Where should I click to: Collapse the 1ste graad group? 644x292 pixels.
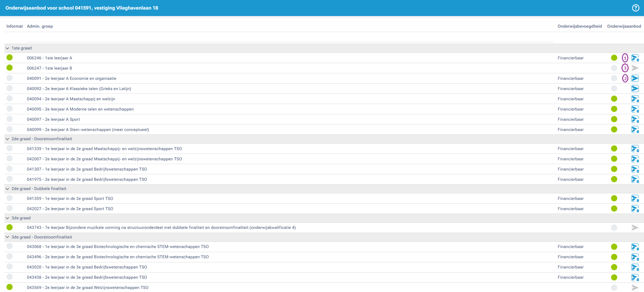tap(8, 48)
